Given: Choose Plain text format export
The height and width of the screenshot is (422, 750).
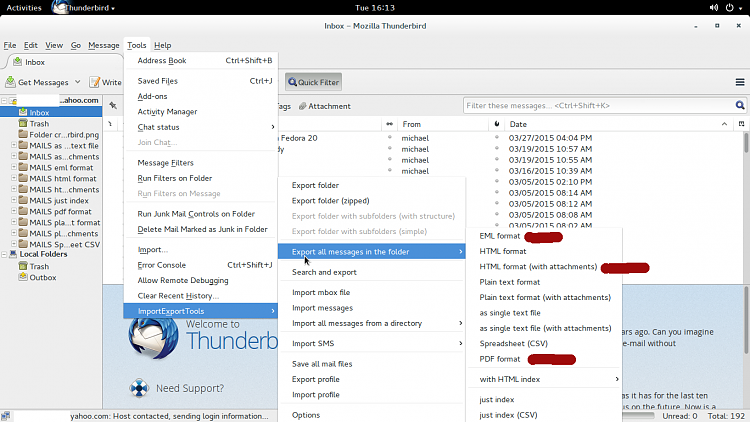Looking at the screenshot, I should point(544,282).
